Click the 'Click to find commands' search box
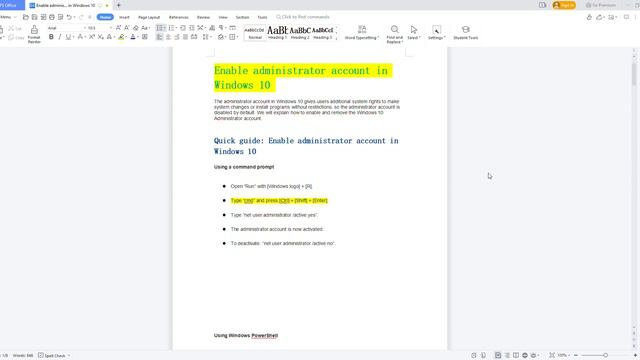 point(303,17)
